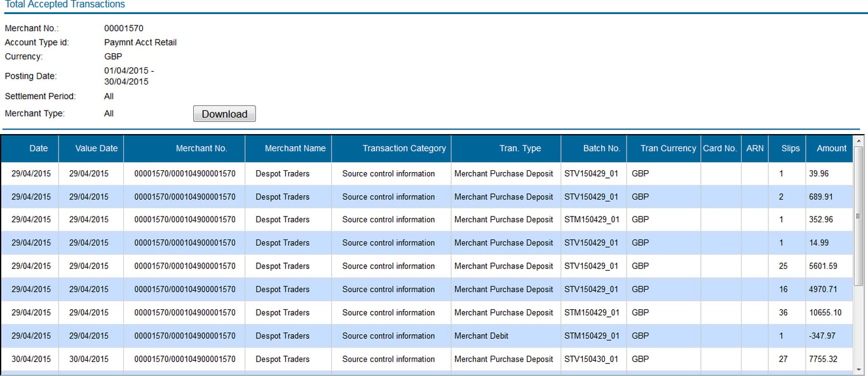Click the Card No. column header
This screenshot has width=868, height=376.
pos(719,149)
